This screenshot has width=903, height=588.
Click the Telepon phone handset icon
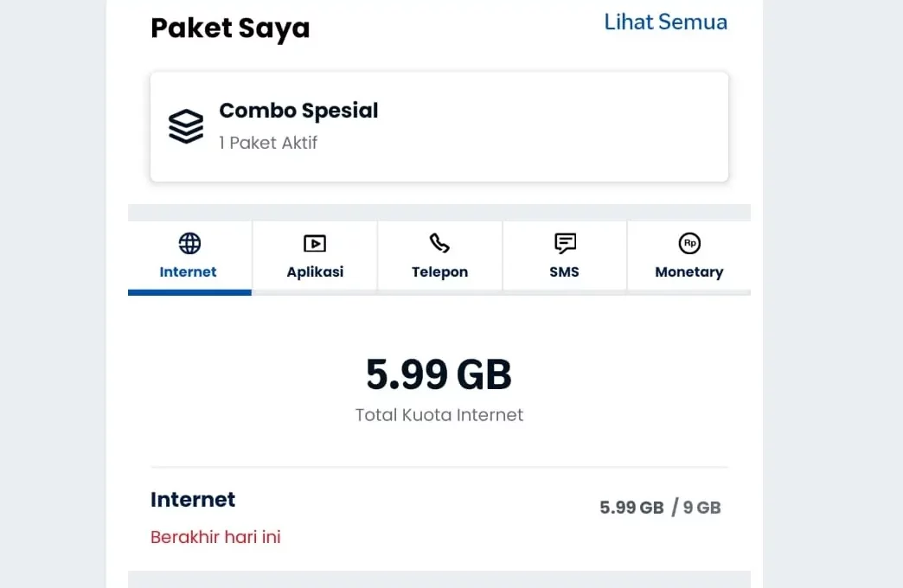439,244
